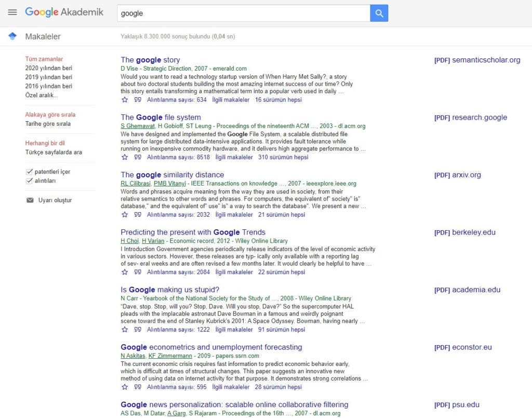The height and width of the screenshot is (418, 532).
Task: Open research.google PDF link
Action: pos(471,117)
